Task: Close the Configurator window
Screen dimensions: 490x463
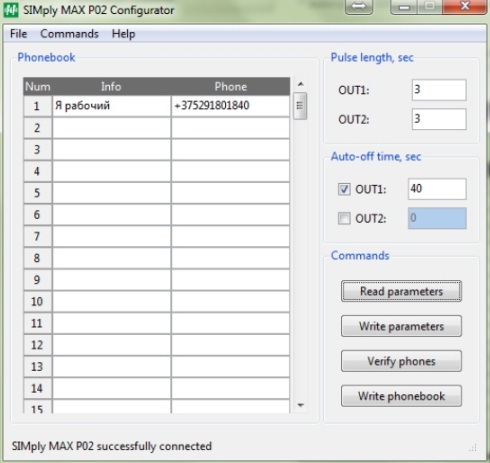Action: point(465,6)
